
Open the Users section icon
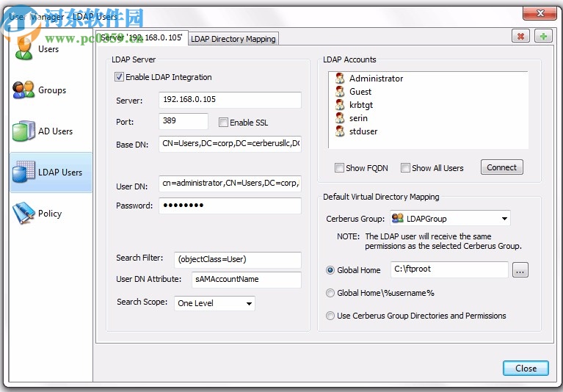(23, 48)
